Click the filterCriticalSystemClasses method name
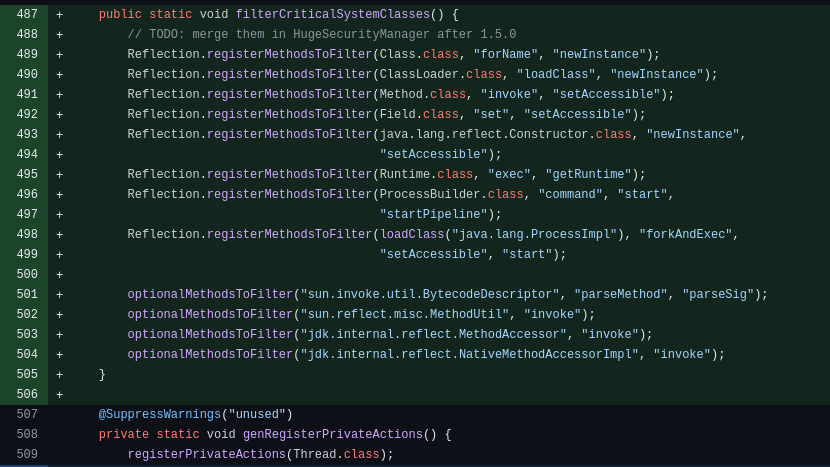 point(332,14)
